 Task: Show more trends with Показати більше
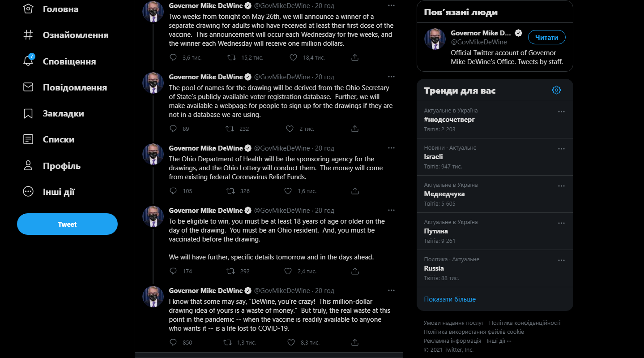(449, 299)
